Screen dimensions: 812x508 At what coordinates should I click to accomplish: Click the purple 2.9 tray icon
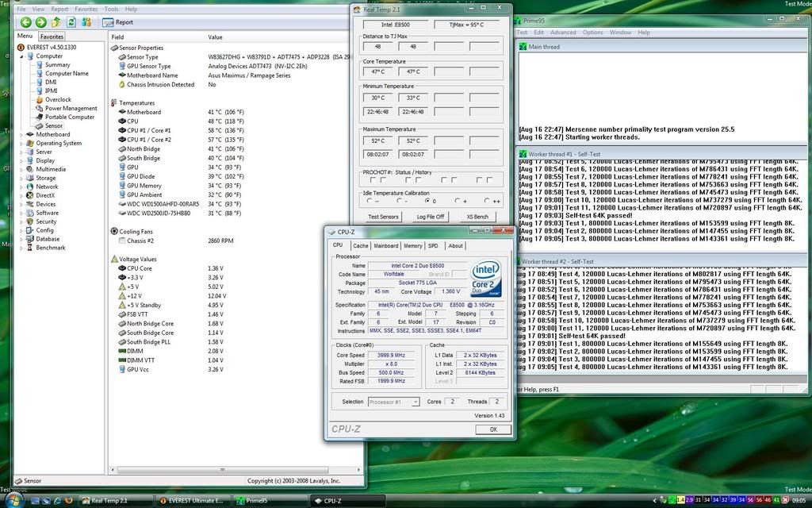(x=689, y=500)
